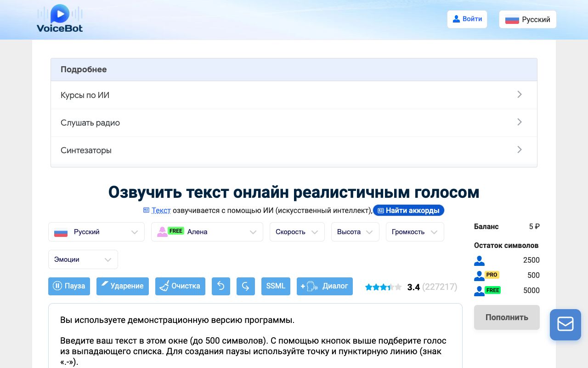
Task: Click the Остаток символов heading
Action: click(x=506, y=246)
